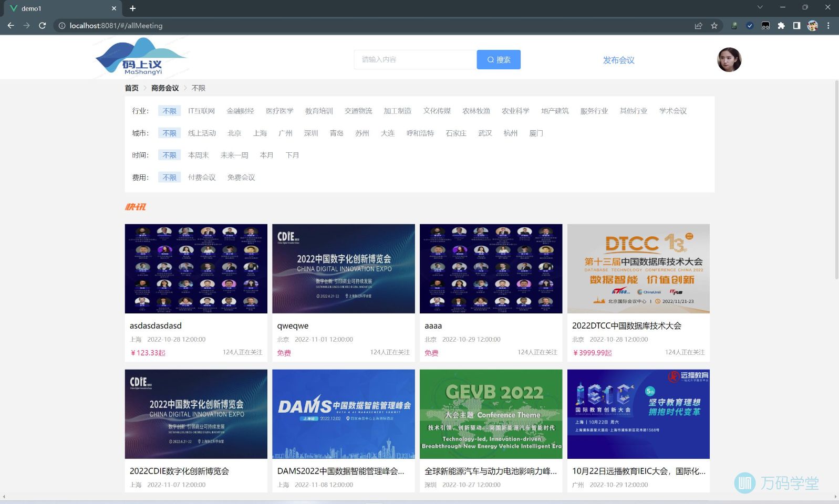
Task: Filter industry by 医疗医学
Action: 279,111
